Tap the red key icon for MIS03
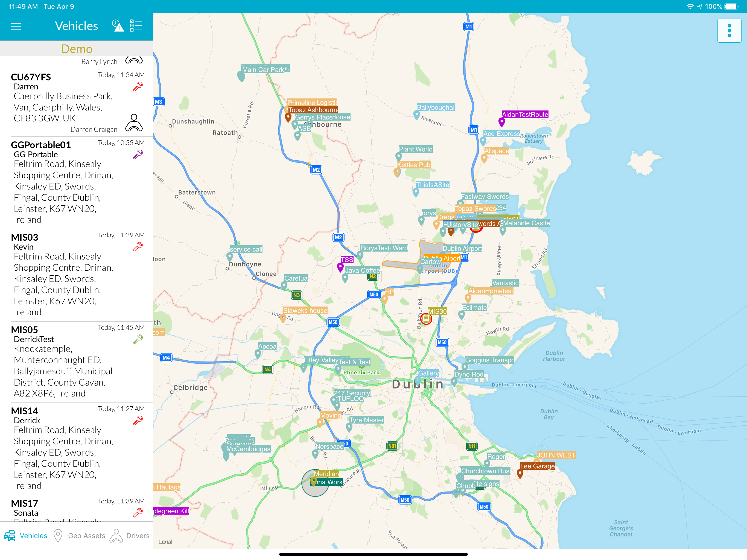747x560 pixels. pos(138,247)
